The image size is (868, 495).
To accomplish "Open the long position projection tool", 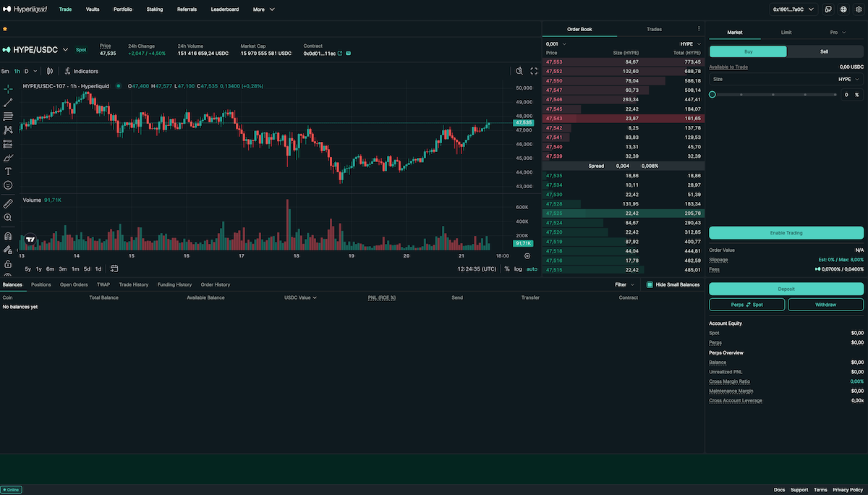I will point(8,143).
